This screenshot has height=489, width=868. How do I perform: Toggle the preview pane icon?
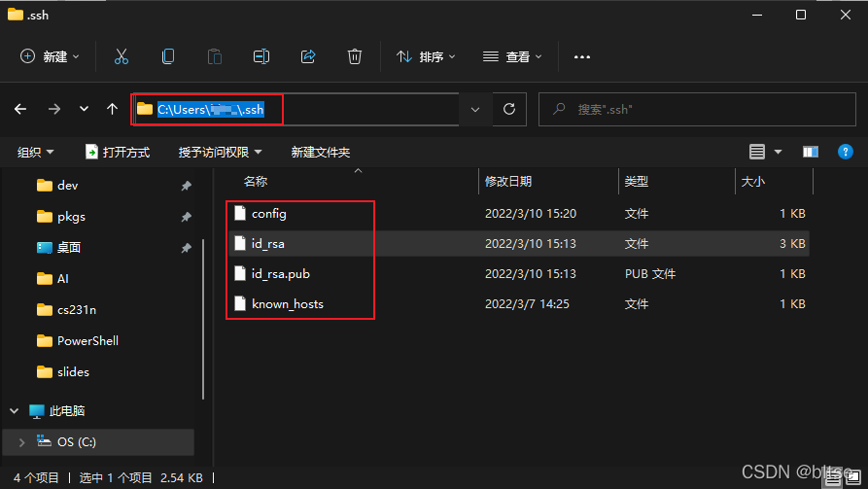coord(811,152)
